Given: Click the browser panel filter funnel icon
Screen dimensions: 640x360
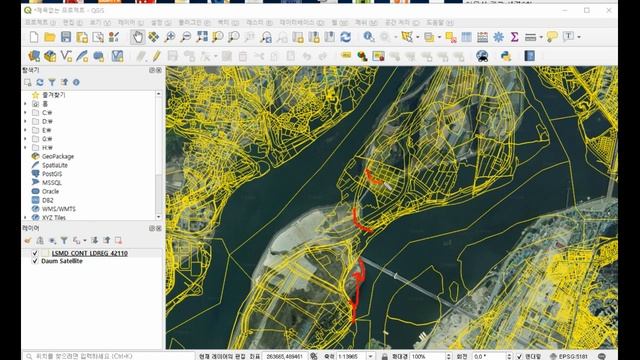Looking at the screenshot, I should [x=52, y=82].
